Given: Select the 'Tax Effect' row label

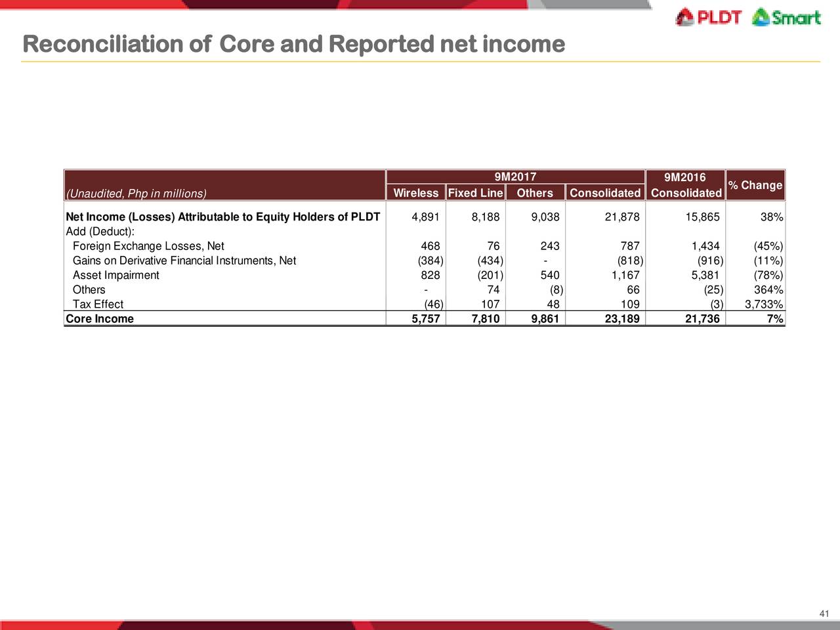Looking at the screenshot, I should pos(98,304).
